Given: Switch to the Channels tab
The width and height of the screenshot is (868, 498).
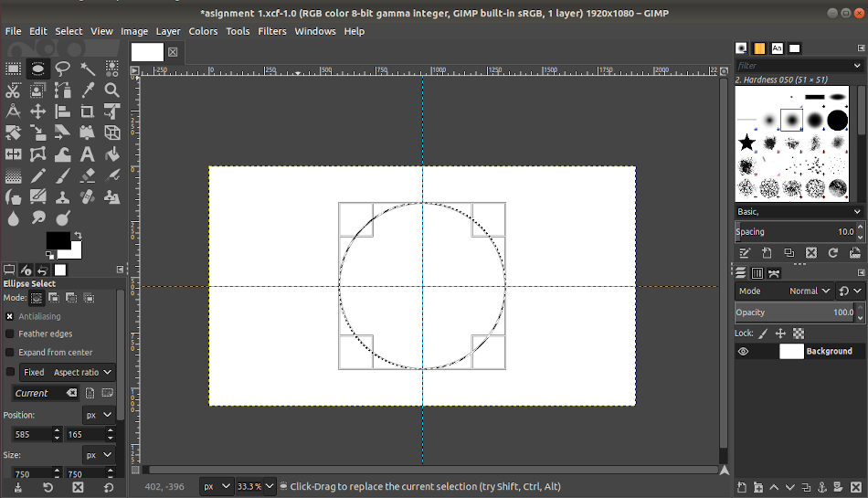Looking at the screenshot, I should (x=757, y=273).
